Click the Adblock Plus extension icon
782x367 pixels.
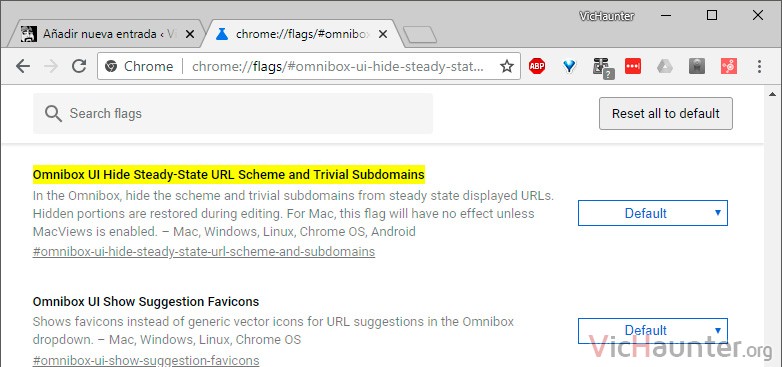537,66
